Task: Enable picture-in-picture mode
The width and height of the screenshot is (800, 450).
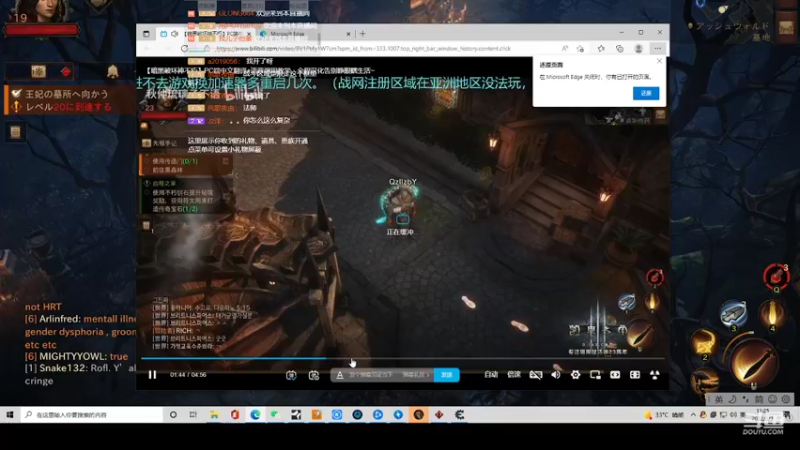Action: pos(595,374)
